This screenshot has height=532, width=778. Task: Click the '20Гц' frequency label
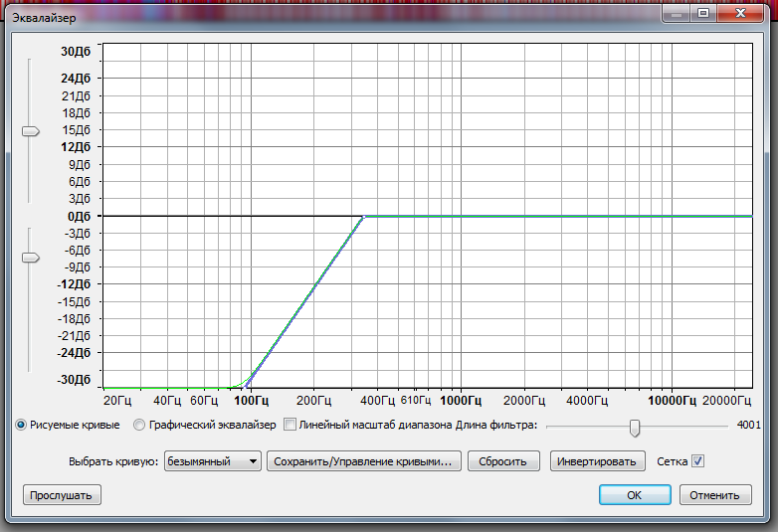coord(117,401)
